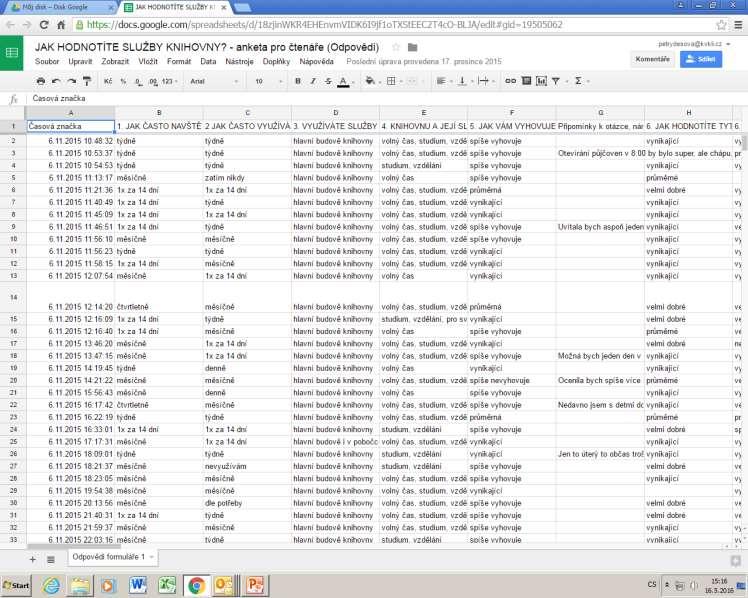Increase decimal places
Screen dimensions: 748x598
click(x=153, y=82)
